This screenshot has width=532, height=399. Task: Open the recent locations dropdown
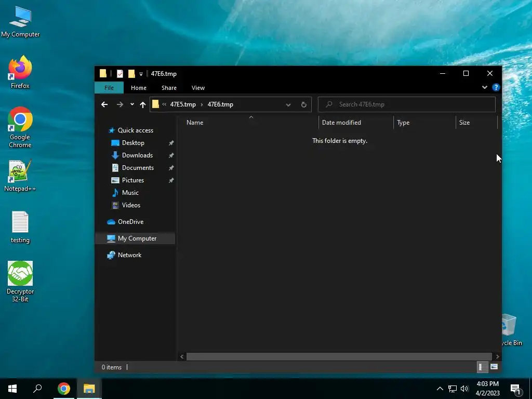point(132,104)
